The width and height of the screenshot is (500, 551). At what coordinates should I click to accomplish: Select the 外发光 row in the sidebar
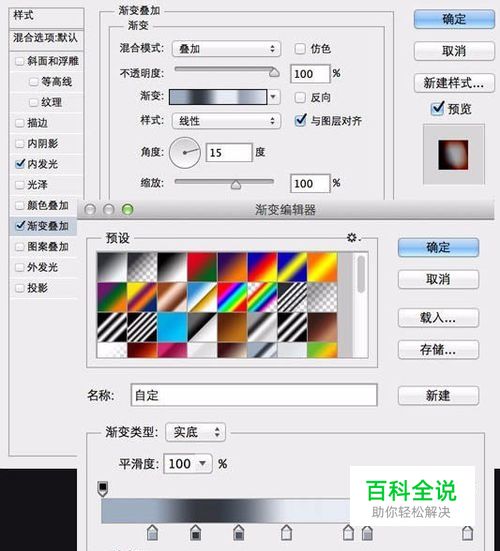44,267
